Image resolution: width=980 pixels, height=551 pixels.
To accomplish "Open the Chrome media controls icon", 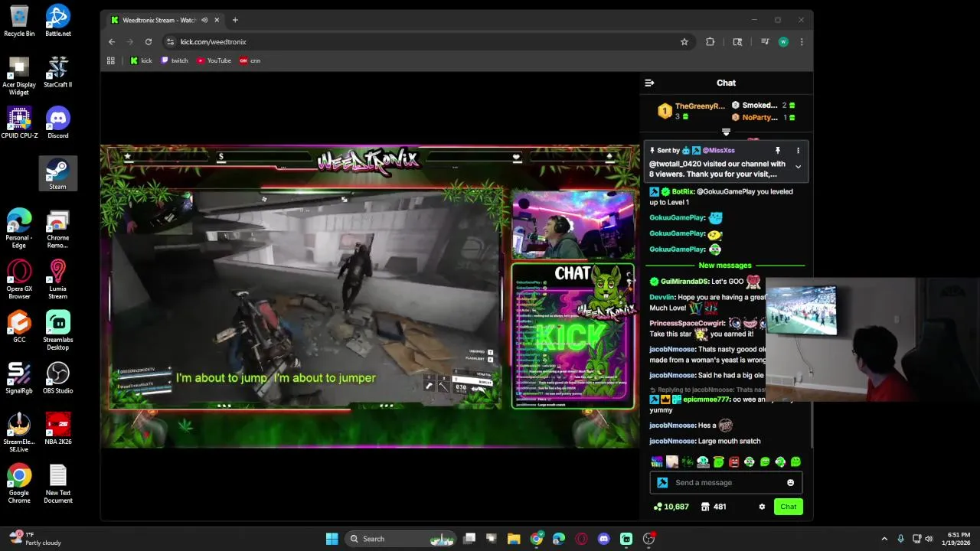I will click(x=764, y=42).
